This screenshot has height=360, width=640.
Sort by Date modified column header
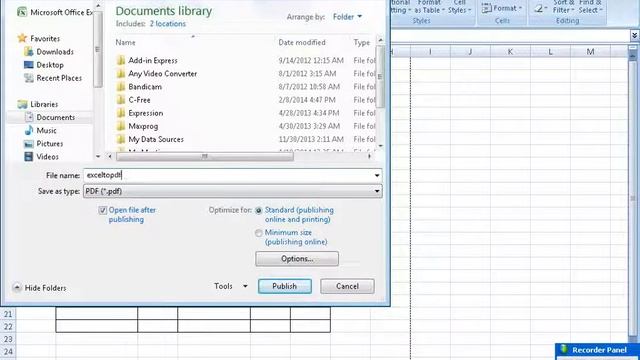(x=302, y=42)
